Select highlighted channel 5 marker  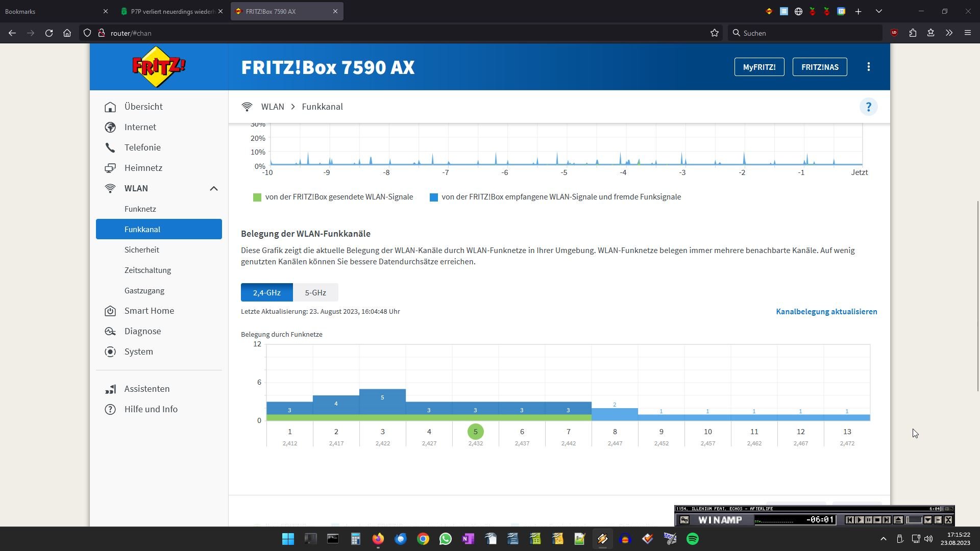tap(475, 432)
